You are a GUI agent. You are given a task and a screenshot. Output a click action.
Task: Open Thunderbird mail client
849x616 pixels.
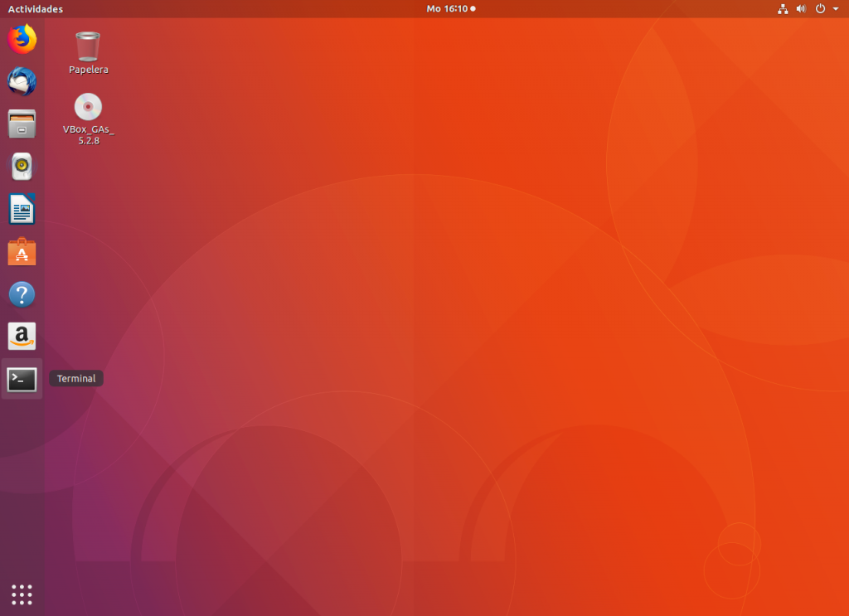[x=22, y=81]
